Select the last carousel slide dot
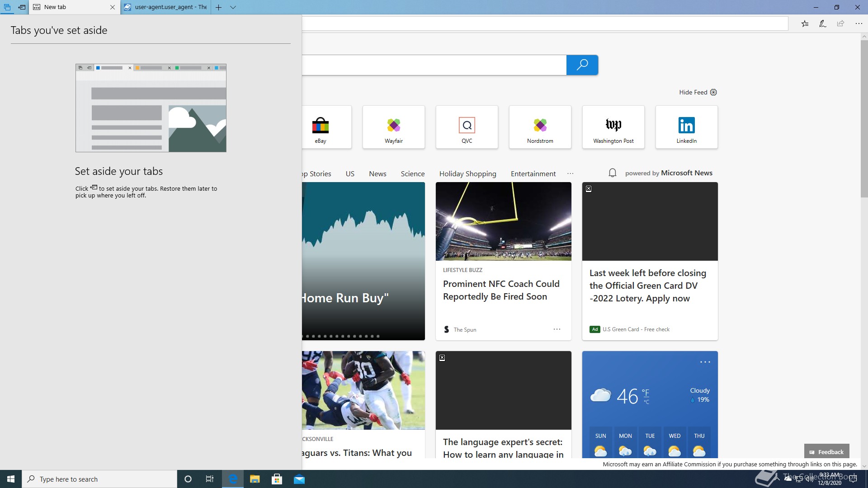868x488 pixels. (378, 336)
